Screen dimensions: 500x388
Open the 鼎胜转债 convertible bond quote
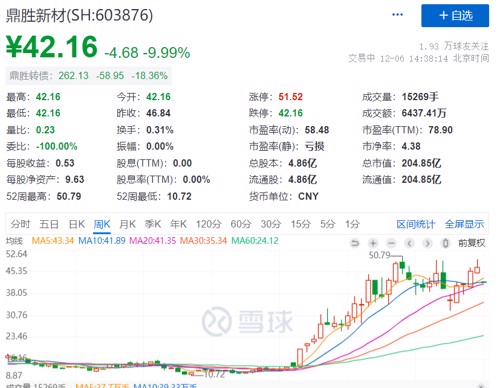tap(88, 76)
